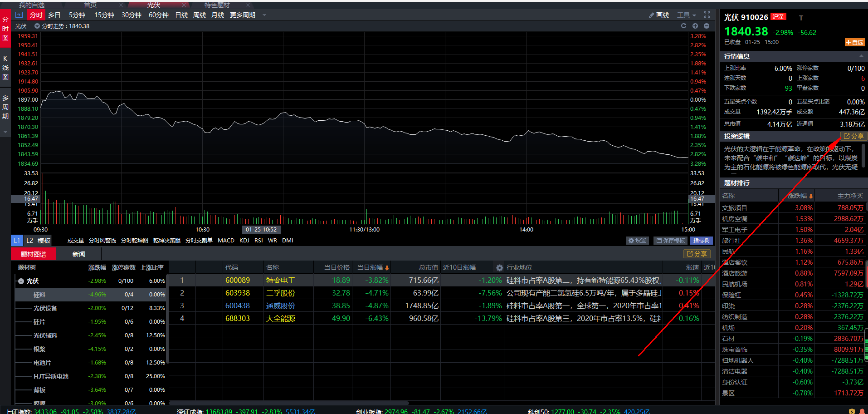The image size is (868, 414).
Task: Close the 特色题材 tab
Action: 248,5
